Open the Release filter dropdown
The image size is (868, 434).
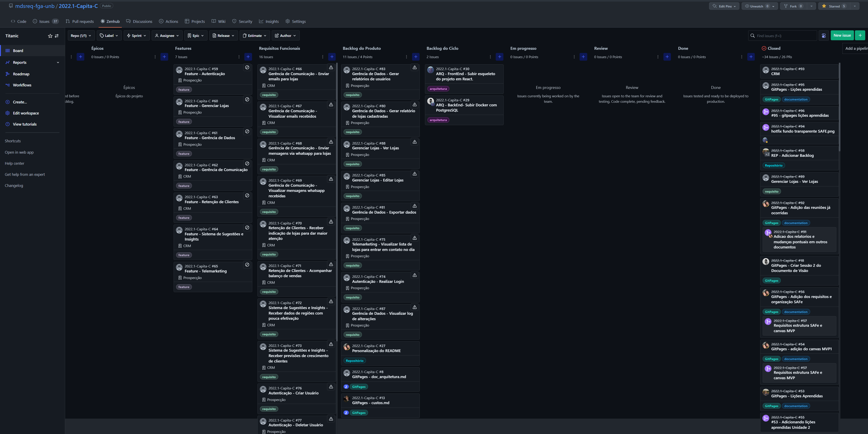(223, 35)
